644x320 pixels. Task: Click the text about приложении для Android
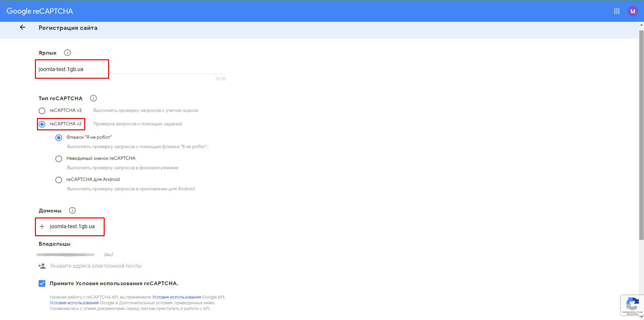pyautogui.click(x=131, y=189)
